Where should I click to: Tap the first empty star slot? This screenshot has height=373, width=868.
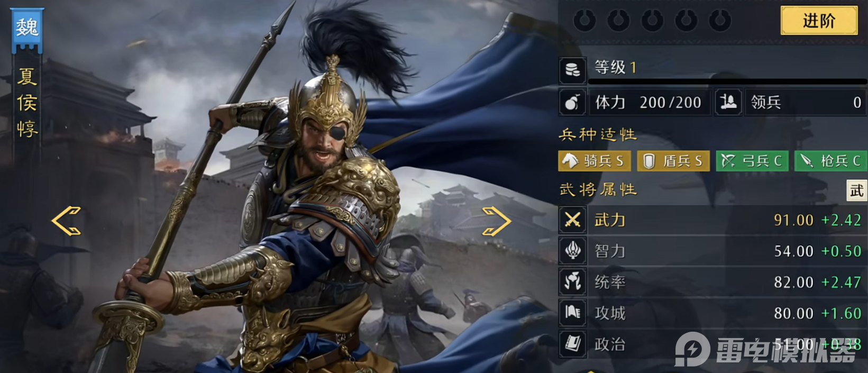point(584,21)
